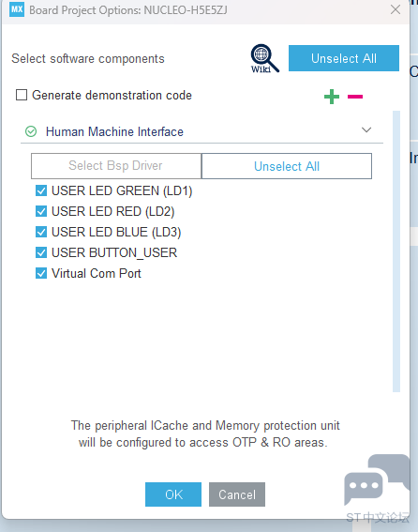This screenshot has height=532, width=418.
Task: Click the 'Select software components' label
Action: tap(88, 59)
